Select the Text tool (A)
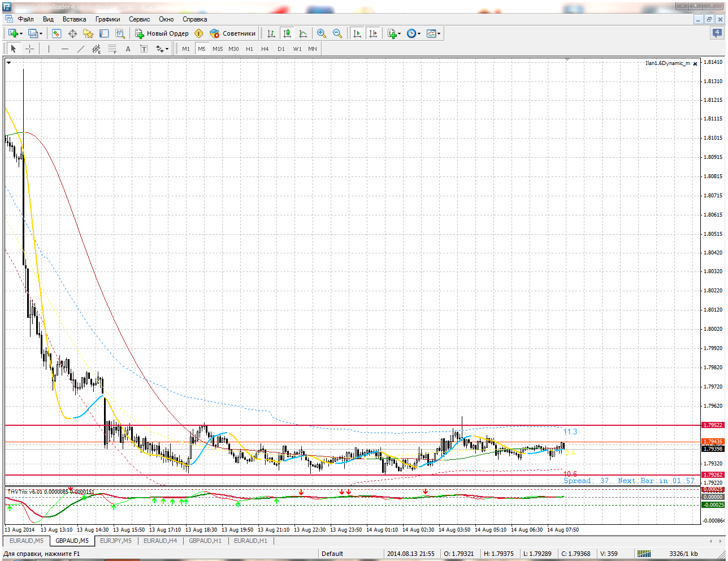728x561 pixels. tap(128, 49)
